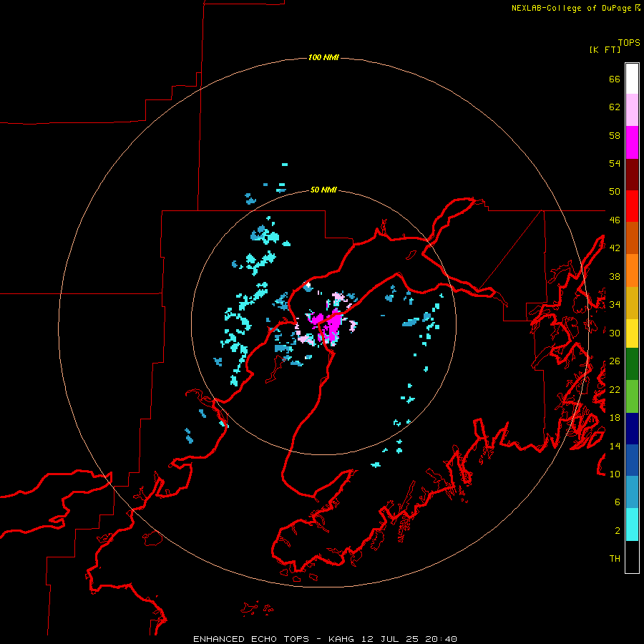644x644 pixels.
Task: Click the 100 NMI range ring label
Action: (323, 57)
